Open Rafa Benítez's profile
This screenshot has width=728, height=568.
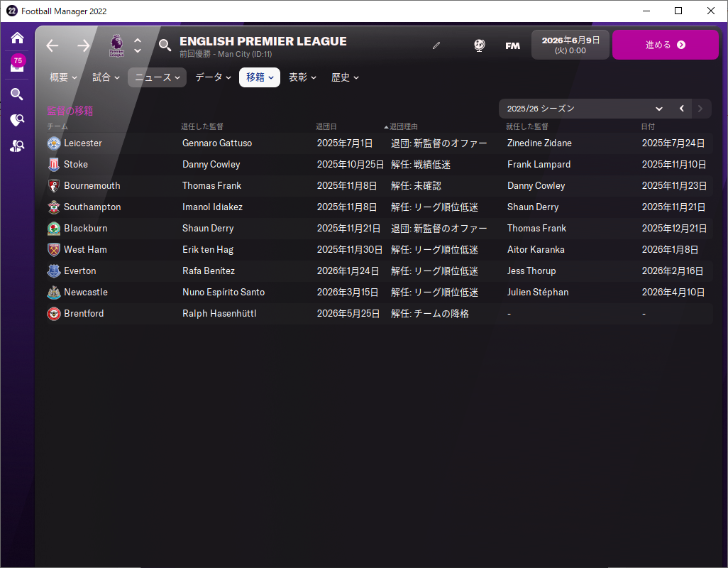click(209, 271)
